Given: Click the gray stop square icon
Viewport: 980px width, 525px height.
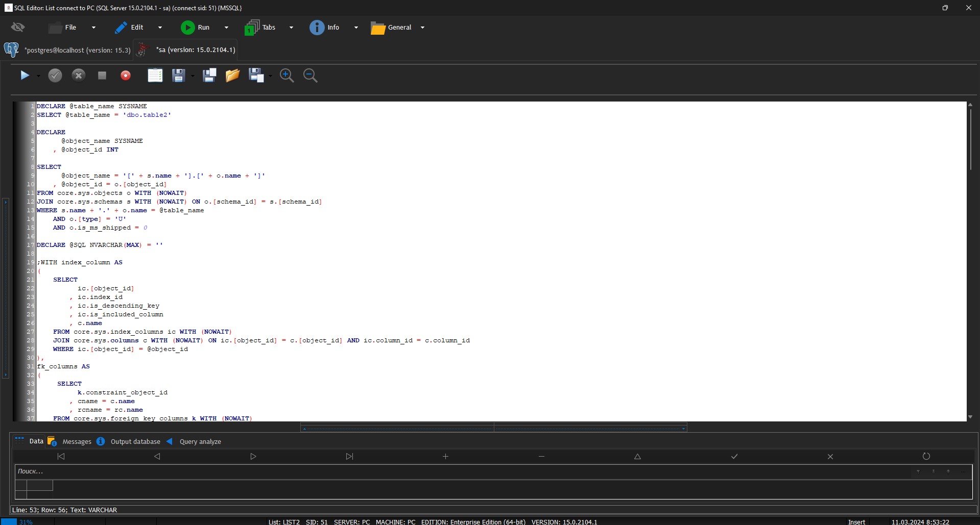Looking at the screenshot, I should point(102,76).
